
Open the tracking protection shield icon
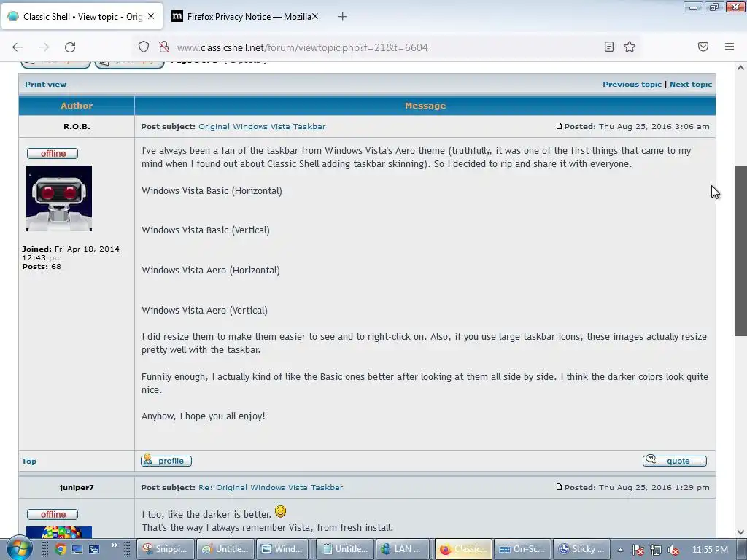144,47
